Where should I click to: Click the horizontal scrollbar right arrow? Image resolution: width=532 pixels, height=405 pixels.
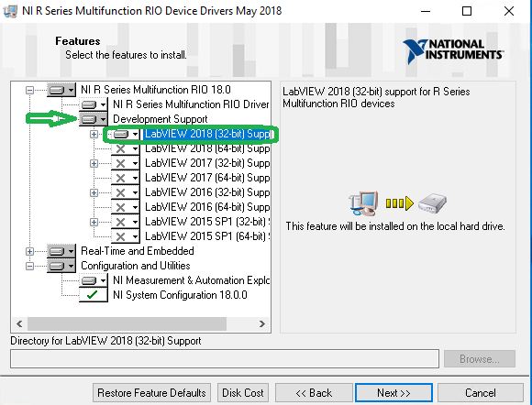coord(262,324)
